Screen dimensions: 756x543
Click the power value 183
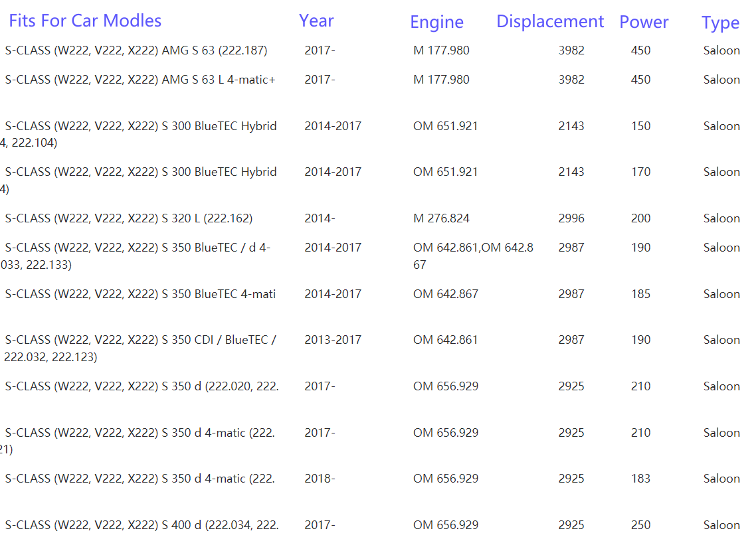click(x=640, y=479)
